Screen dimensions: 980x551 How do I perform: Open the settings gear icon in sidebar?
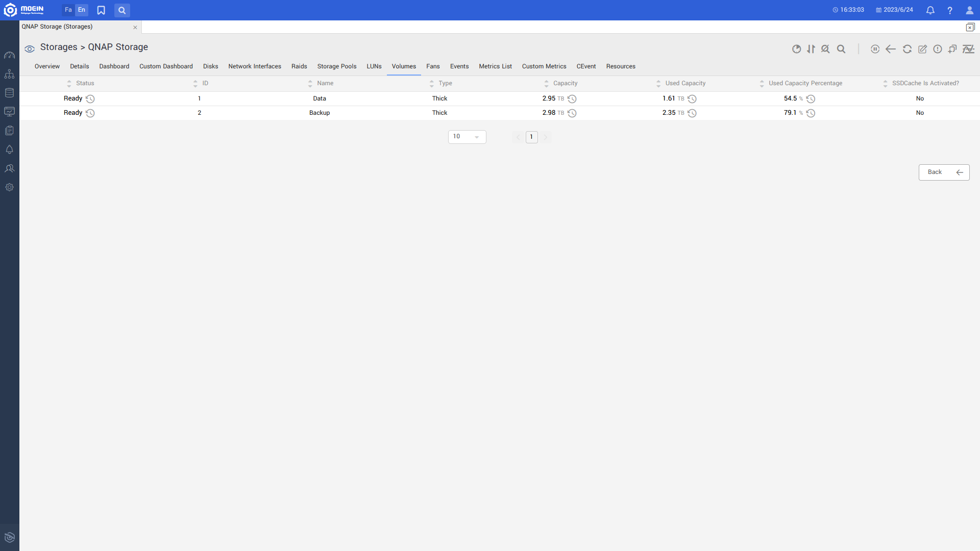[x=9, y=187]
